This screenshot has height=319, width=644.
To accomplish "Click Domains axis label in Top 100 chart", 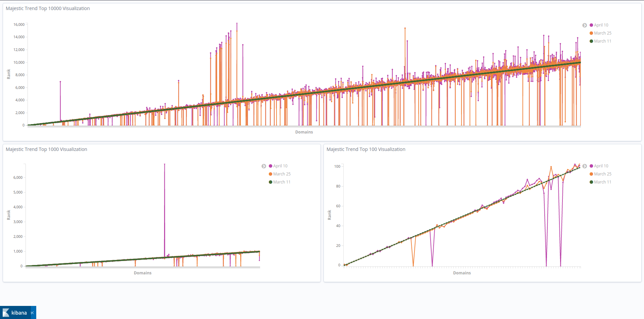I will pos(462,273).
